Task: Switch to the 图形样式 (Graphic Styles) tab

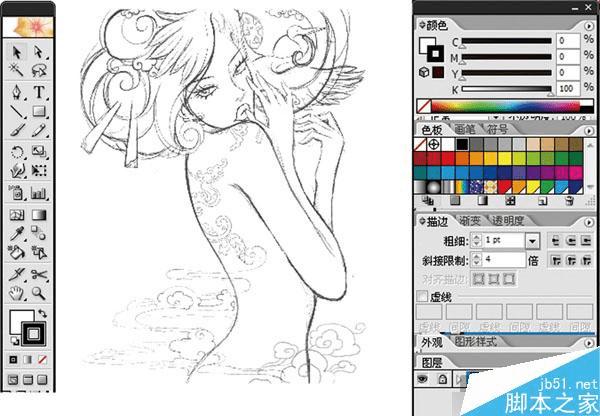Action: [475, 341]
